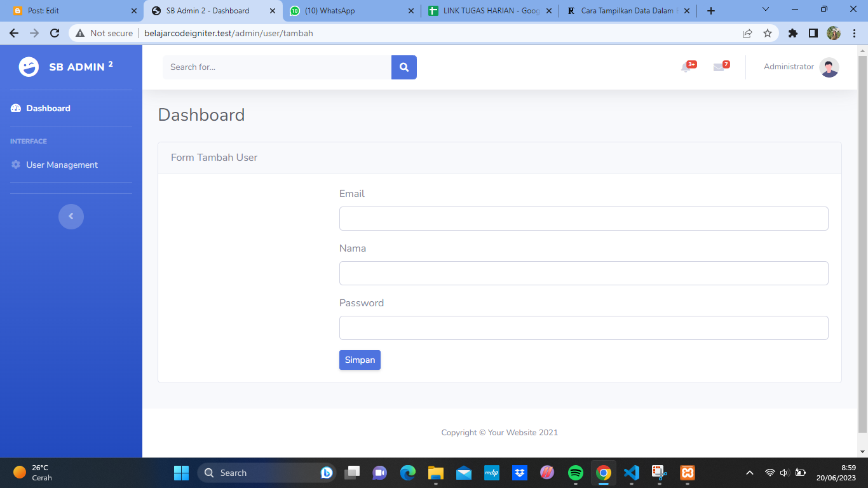The image size is (868, 488).
Task: Go back with the browser back arrow
Action: point(14,33)
